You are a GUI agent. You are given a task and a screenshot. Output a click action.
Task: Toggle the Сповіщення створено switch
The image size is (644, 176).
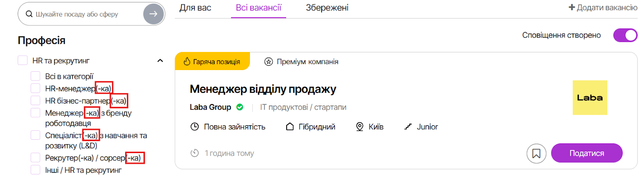[625, 35]
